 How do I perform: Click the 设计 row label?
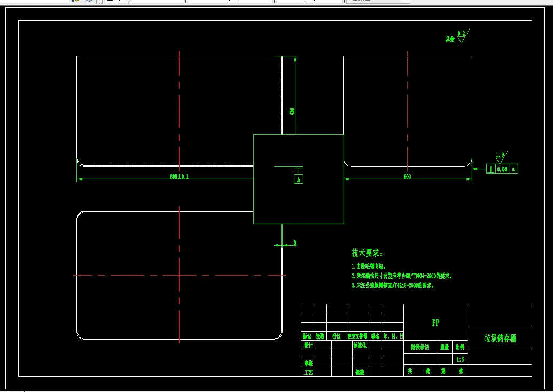coord(308,345)
